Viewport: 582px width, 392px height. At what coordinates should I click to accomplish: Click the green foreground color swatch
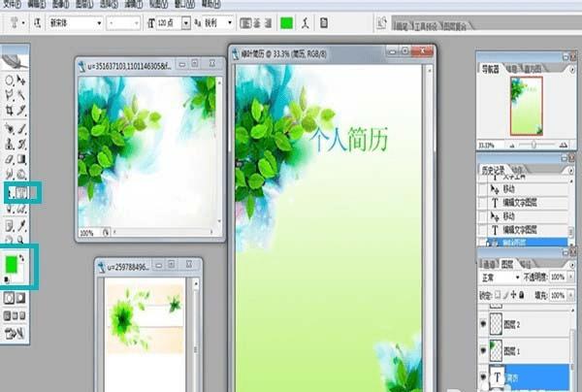pos(11,264)
